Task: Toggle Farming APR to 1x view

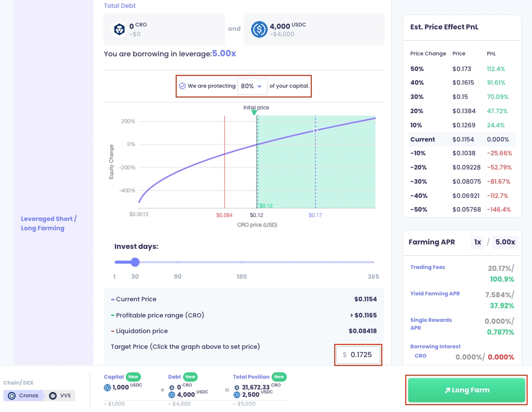Action: [477, 242]
